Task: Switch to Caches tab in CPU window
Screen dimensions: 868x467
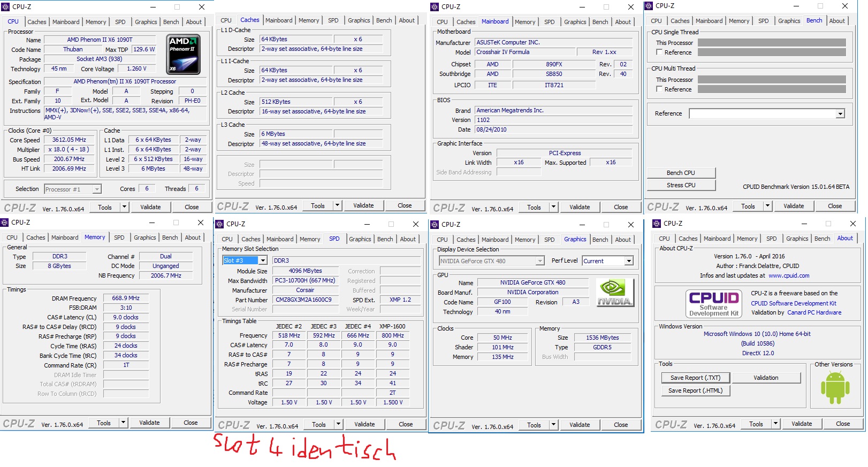Action: coord(37,22)
